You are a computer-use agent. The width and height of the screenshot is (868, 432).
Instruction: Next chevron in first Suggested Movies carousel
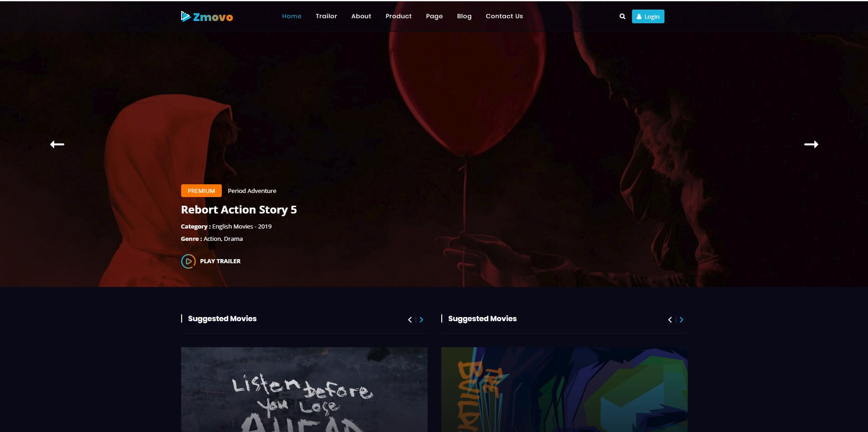421,320
